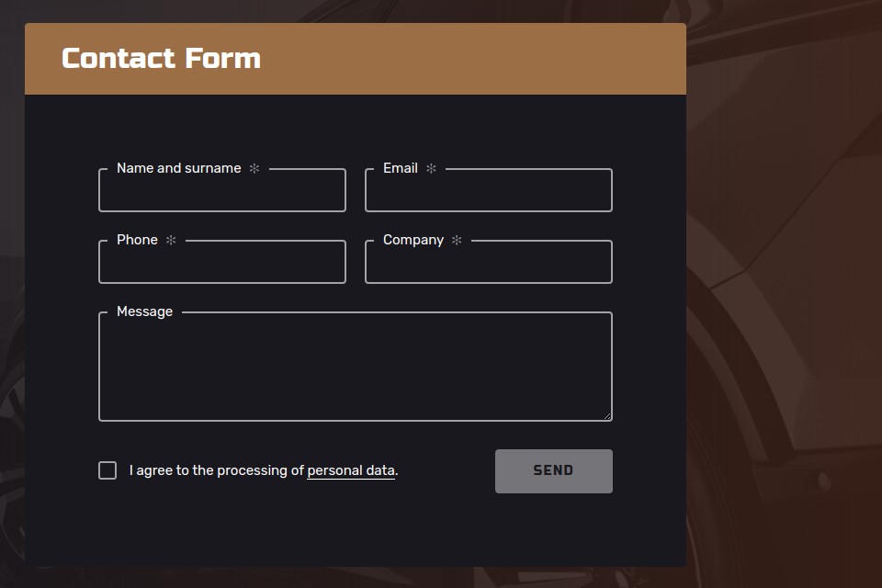The height and width of the screenshot is (588, 882).
Task: Click the required asterisk beside Name and surname
Action: 254,168
